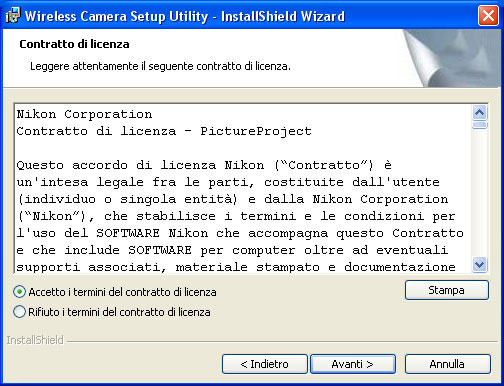Click the 'Contratto di licenza' heading
The width and height of the screenshot is (504, 386).
[74, 44]
